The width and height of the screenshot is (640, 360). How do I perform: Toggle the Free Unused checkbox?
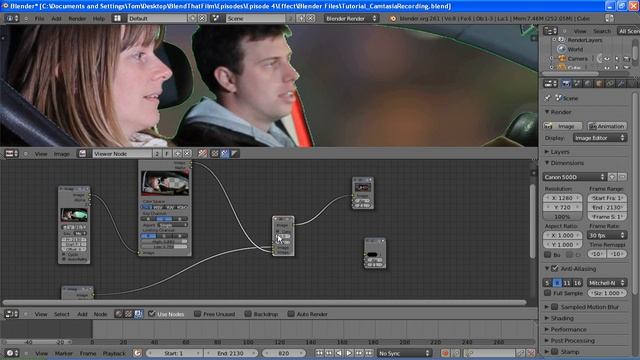pyautogui.click(x=198, y=314)
